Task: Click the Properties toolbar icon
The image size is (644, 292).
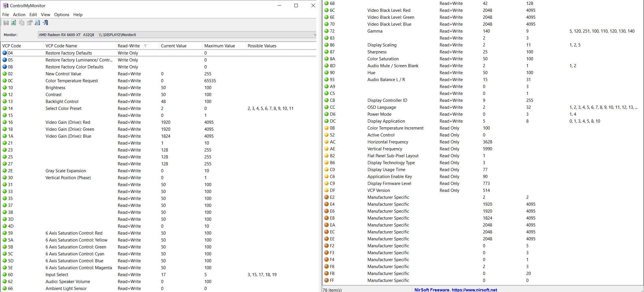Action: (x=29, y=23)
